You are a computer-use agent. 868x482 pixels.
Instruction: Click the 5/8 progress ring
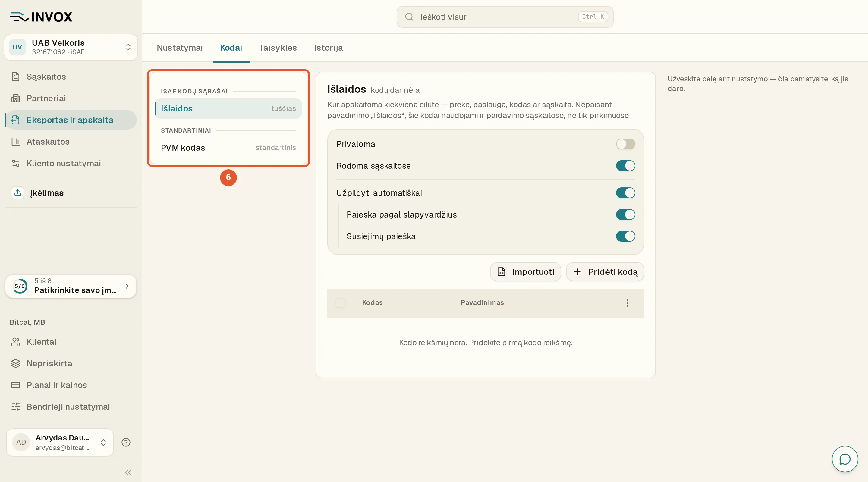tap(20, 286)
